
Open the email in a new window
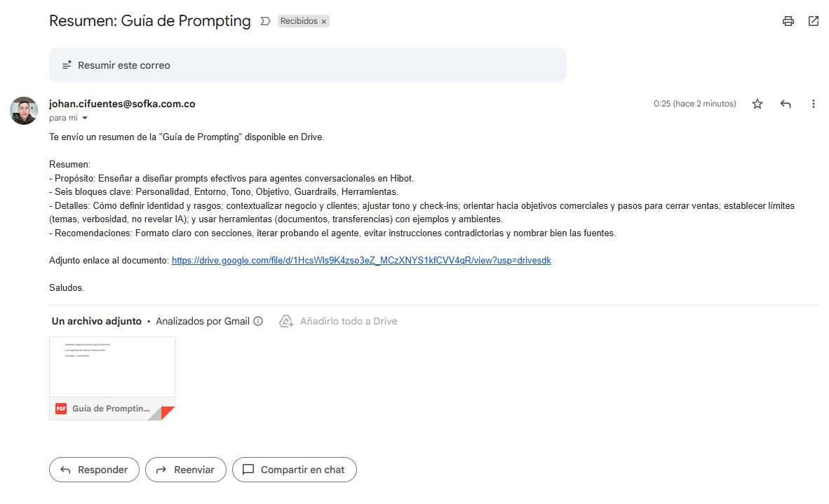point(814,21)
